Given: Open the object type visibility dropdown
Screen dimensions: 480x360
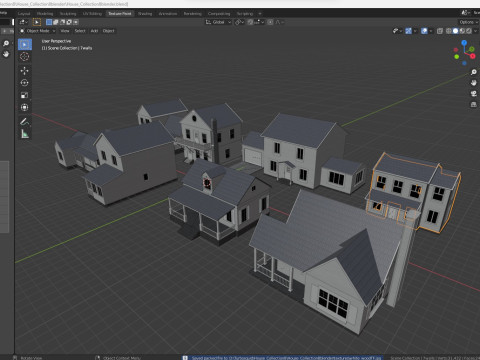Looking at the screenshot, I should pyautogui.click(x=397, y=31).
